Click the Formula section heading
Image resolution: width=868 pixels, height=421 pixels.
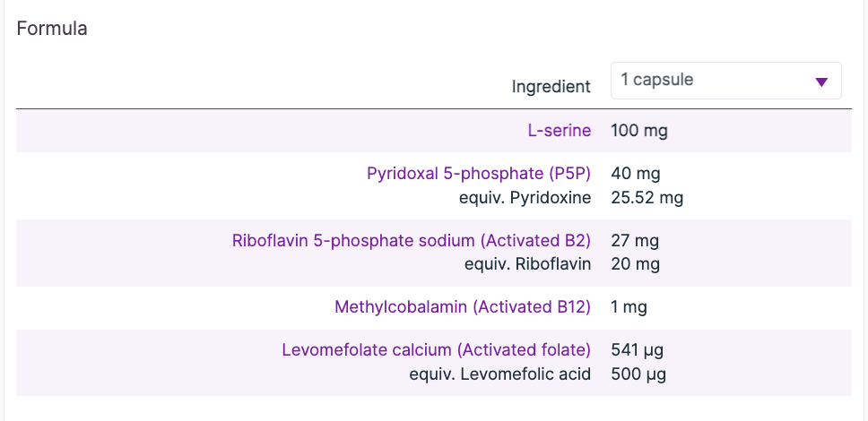pyautogui.click(x=52, y=29)
